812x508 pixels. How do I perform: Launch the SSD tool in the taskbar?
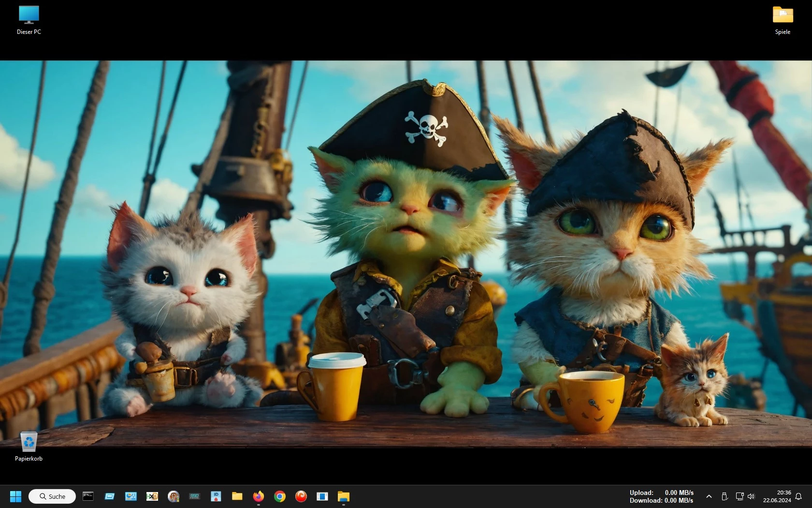click(x=195, y=496)
